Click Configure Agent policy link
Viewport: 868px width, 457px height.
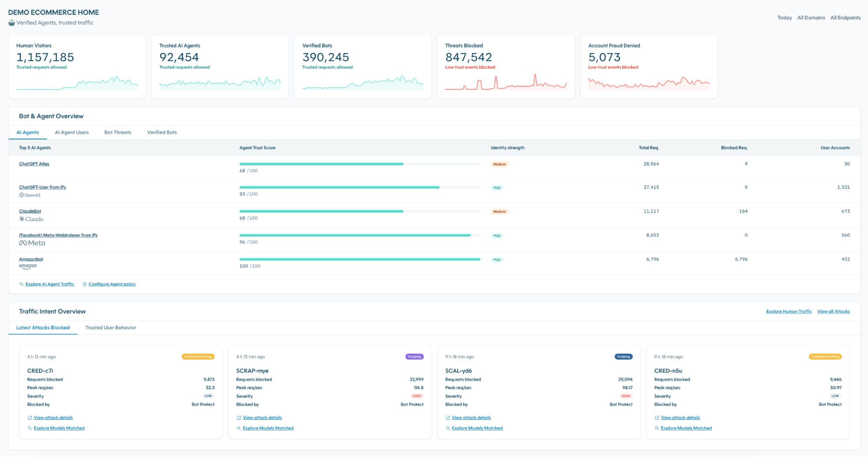point(112,284)
